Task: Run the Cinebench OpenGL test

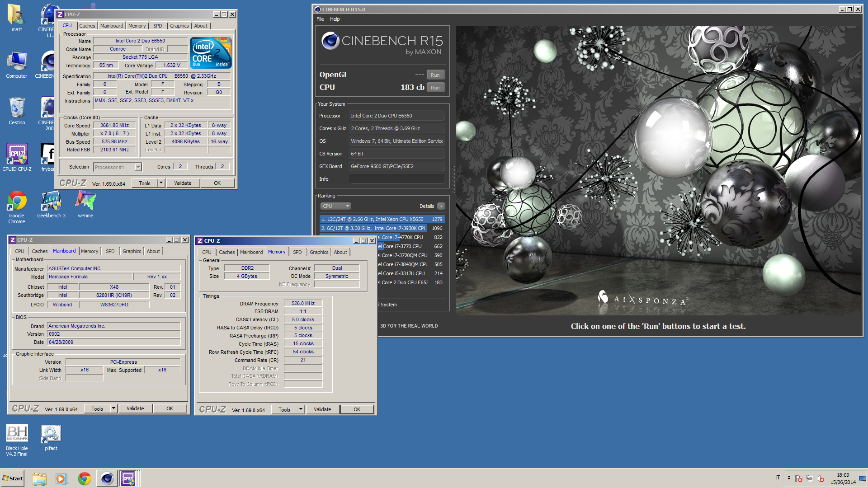Action: click(x=435, y=75)
